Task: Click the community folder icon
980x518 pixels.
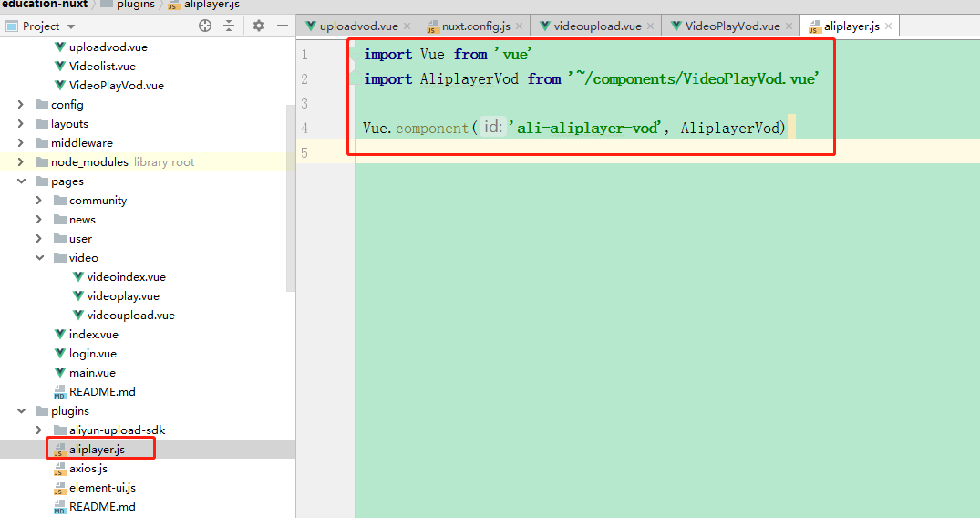Action: pyautogui.click(x=60, y=201)
